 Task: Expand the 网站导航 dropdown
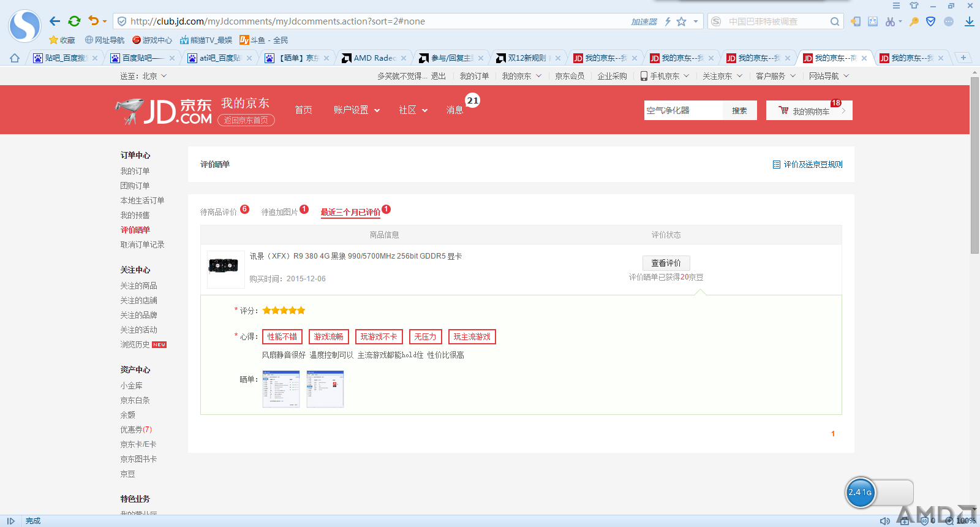(x=829, y=76)
